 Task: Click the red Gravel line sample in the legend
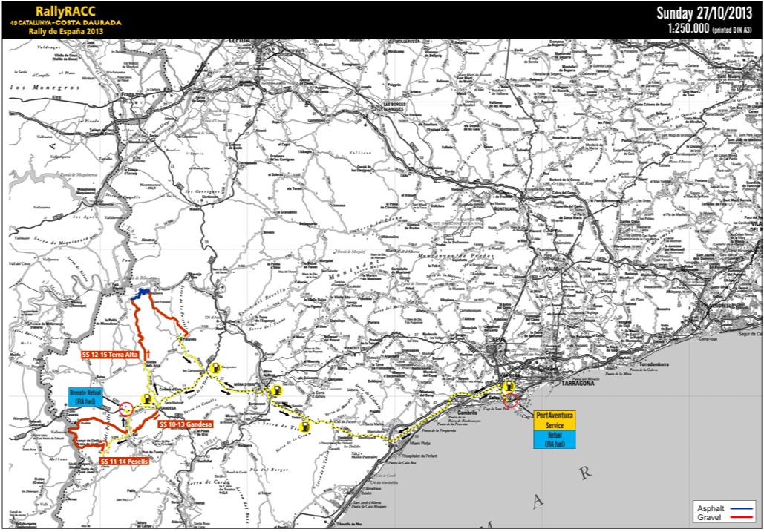coord(740,517)
